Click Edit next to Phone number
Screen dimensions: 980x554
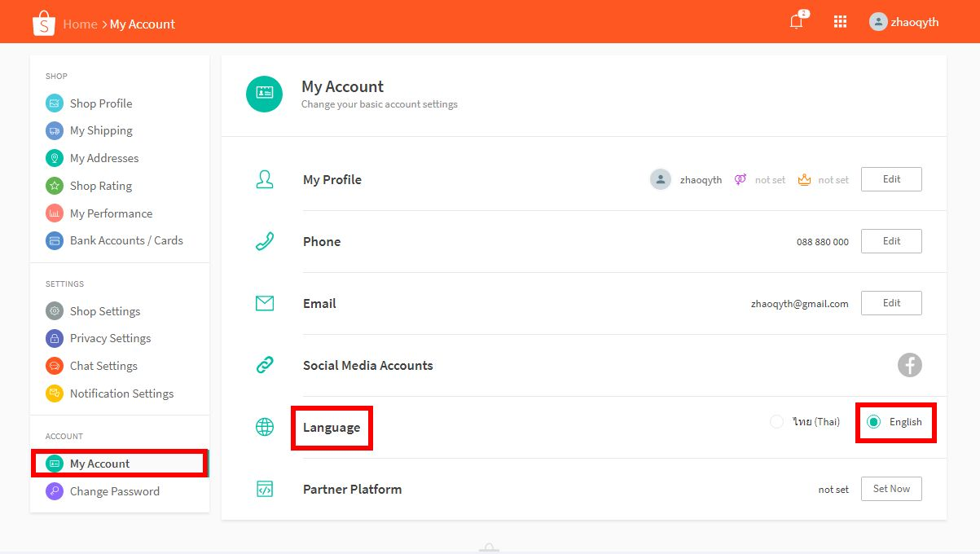coord(890,240)
